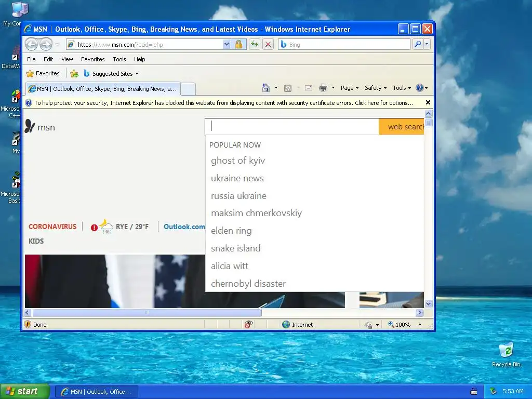Expand the search provider dropdown arrow
Image resolution: width=532 pixels, height=399 pixels.
point(427,44)
